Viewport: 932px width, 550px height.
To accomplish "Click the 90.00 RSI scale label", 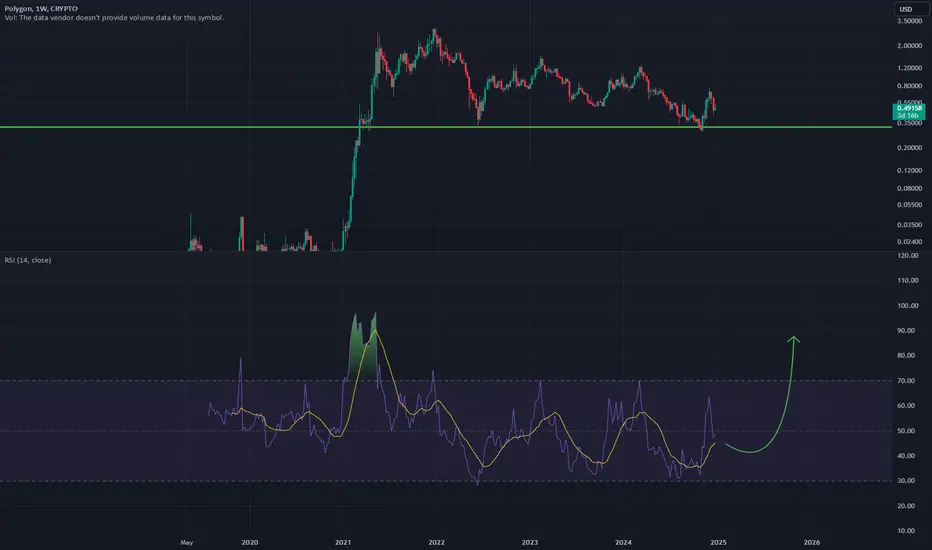I will pos(906,331).
